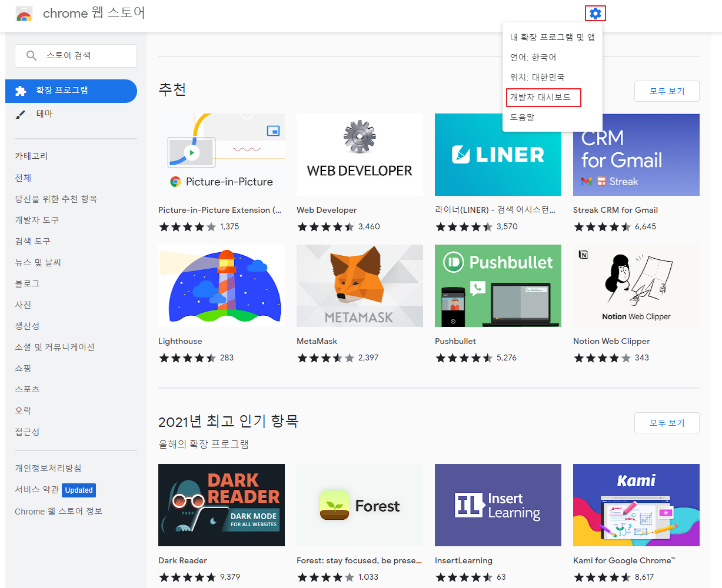This screenshot has width=722, height=588.
Task: Click the MetaMask title text
Action: click(x=317, y=341)
